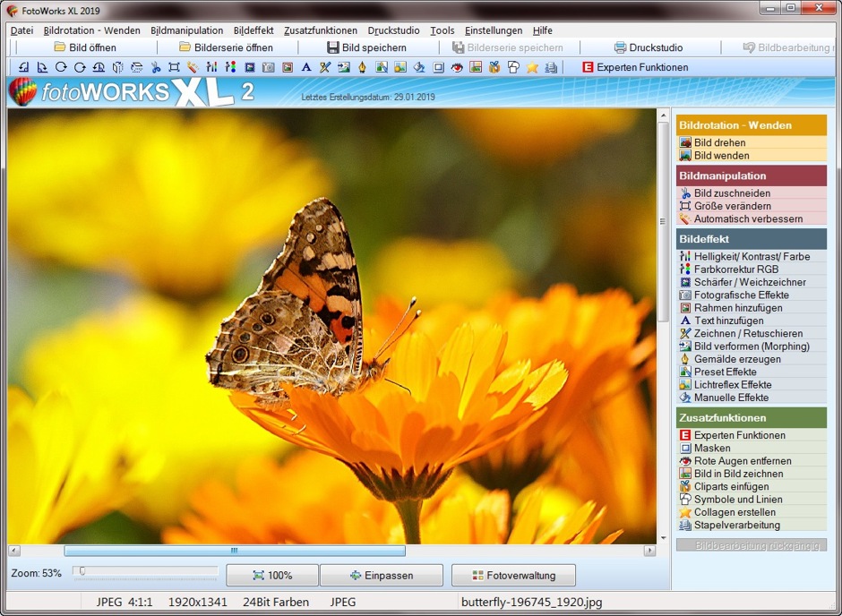Screen dimensions: 842x616
Task: Choose Farbkorrektur RGB in the Bildeffekt panel
Action: pos(735,269)
